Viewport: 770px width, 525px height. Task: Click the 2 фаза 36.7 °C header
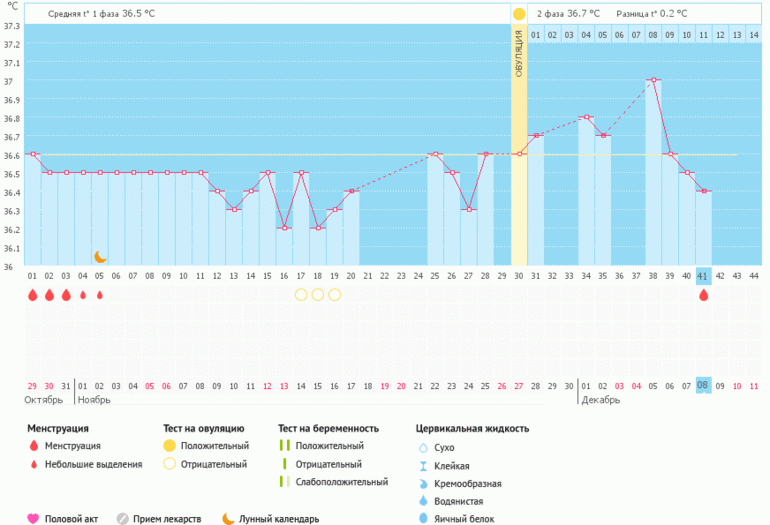(568, 14)
